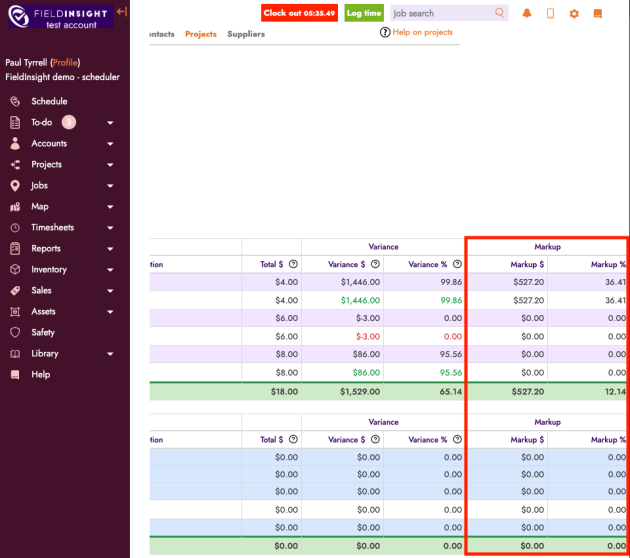
Task: Click the help icon next to Total $
Action: [293, 264]
